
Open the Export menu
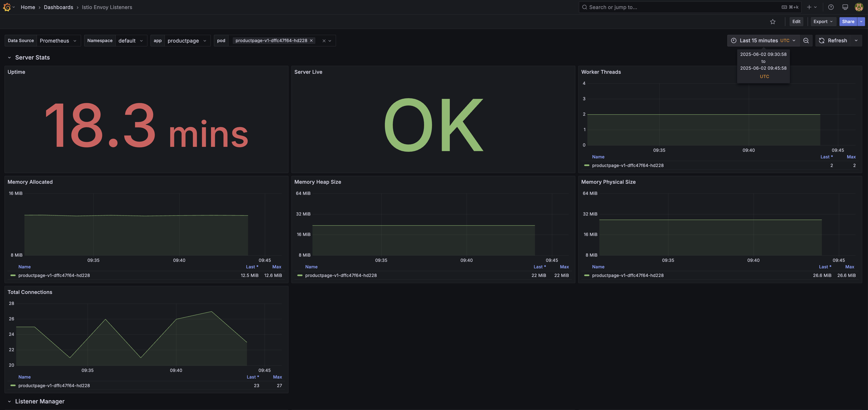click(823, 21)
